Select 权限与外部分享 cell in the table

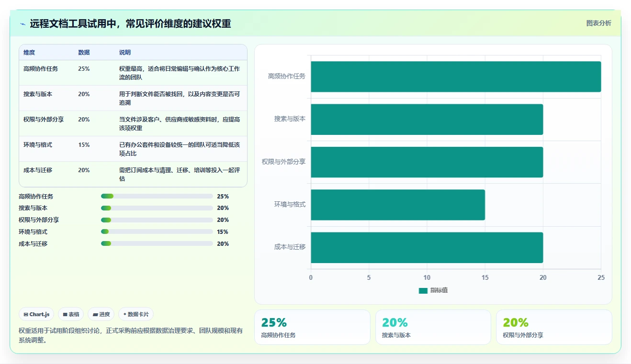(x=44, y=120)
